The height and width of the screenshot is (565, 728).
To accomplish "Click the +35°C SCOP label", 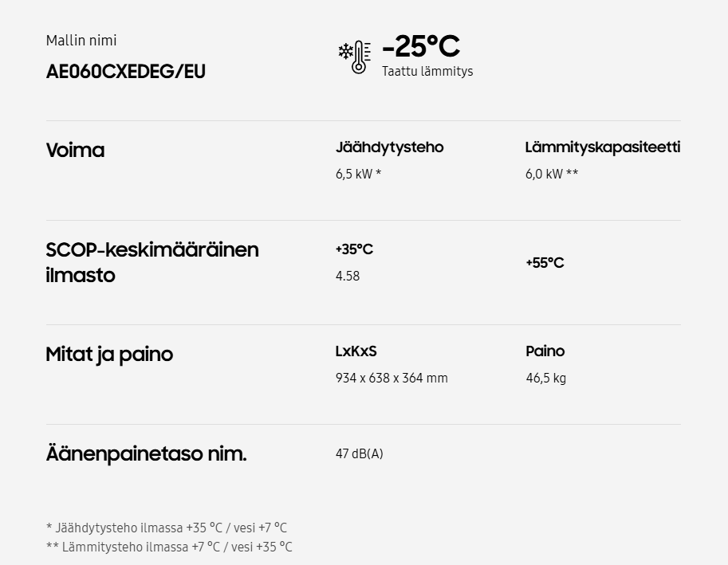I will [x=354, y=249].
